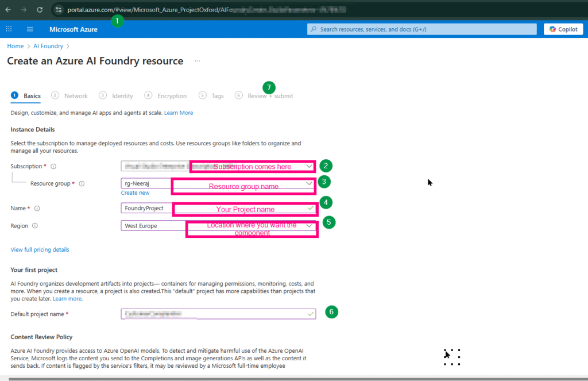Select the Basics tab
This screenshot has height=381, width=588.
(x=25, y=96)
